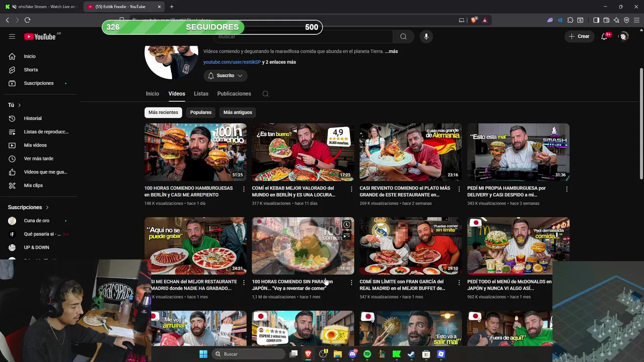The height and width of the screenshot is (362, 644).
Task: Open Shorts in the sidebar
Action: [x=31, y=70]
